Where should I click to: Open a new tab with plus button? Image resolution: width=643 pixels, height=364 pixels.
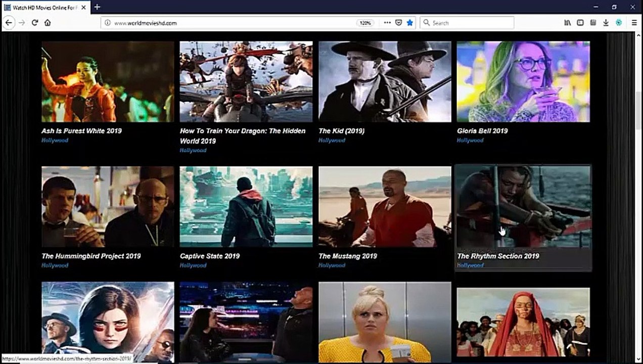(97, 7)
